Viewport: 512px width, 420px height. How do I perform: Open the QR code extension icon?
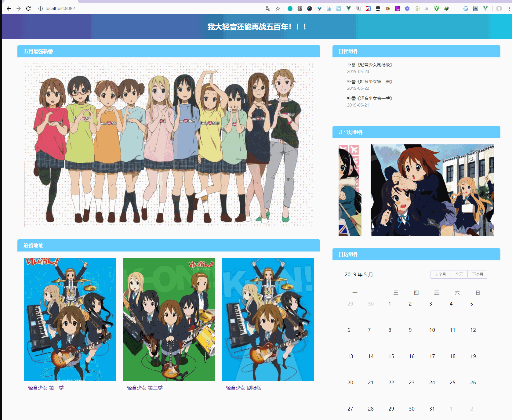300,9
